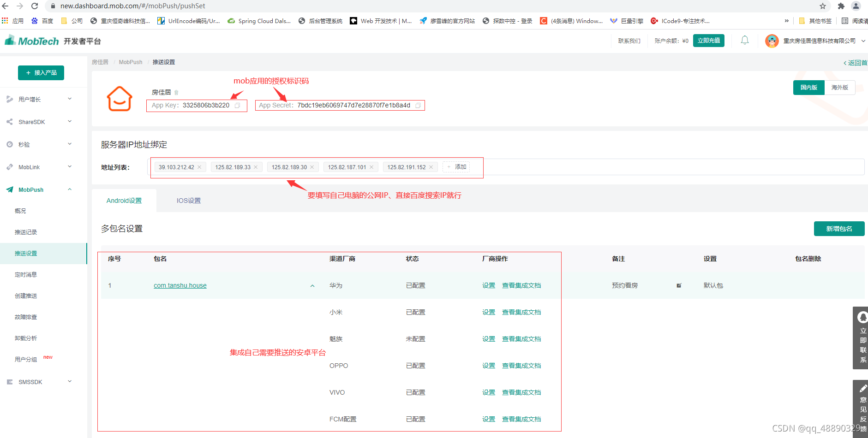Switch to 海外版 version
868x438 pixels.
pyautogui.click(x=840, y=88)
